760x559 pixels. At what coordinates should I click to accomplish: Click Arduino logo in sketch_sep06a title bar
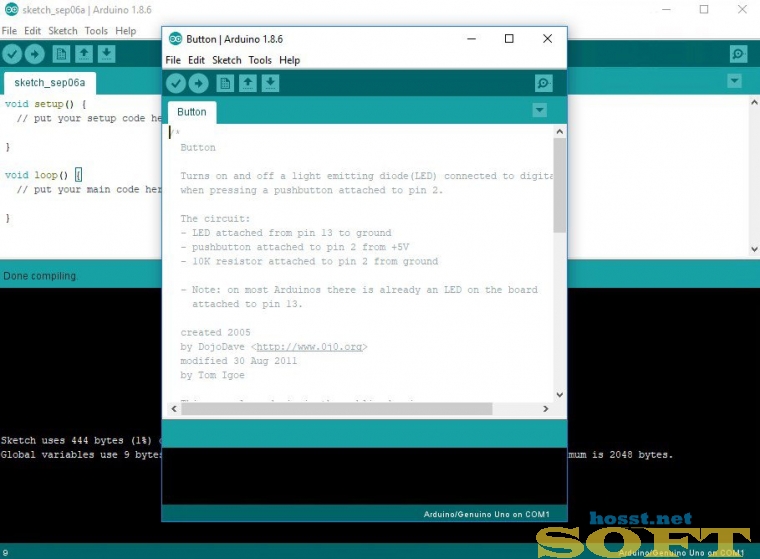coord(12,9)
